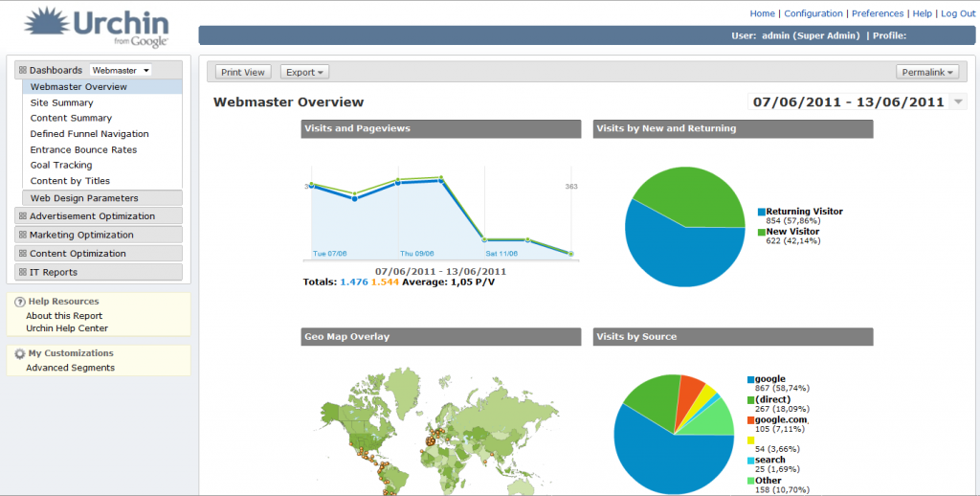Expand the Permalink dropdown

click(x=926, y=72)
